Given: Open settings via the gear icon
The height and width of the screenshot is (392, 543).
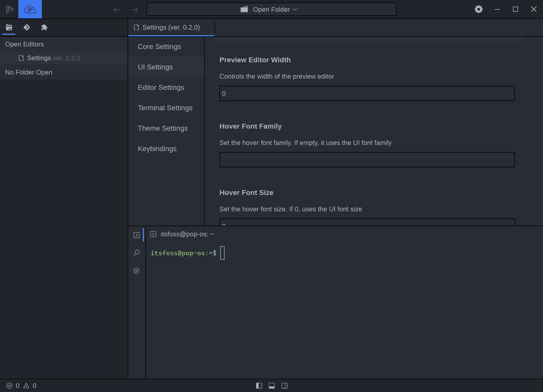Looking at the screenshot, I should tap(478, 9).
